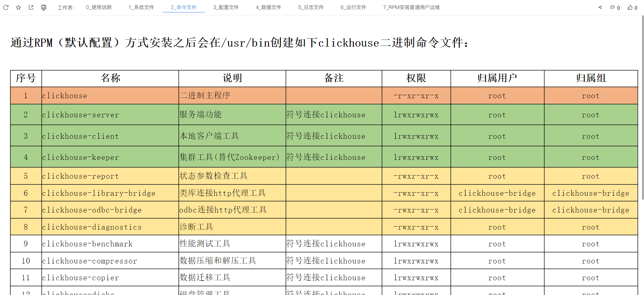Click 备注 cell in clickhouse-copier row

(334, 278)
